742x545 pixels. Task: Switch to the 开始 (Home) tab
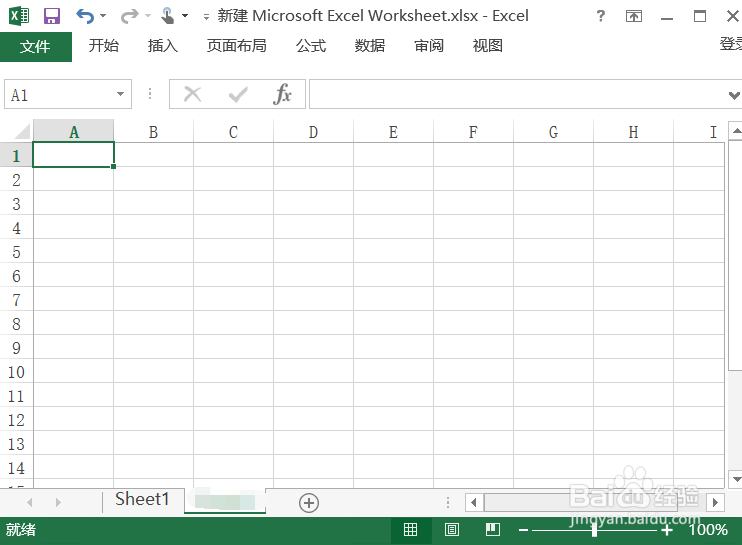[x=104, y=46]
